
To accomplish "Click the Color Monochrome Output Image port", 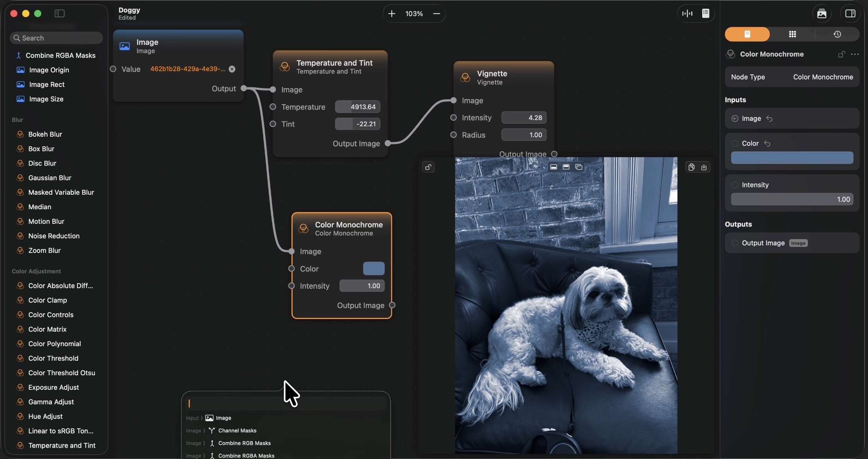I will click(x=392, y=305).
